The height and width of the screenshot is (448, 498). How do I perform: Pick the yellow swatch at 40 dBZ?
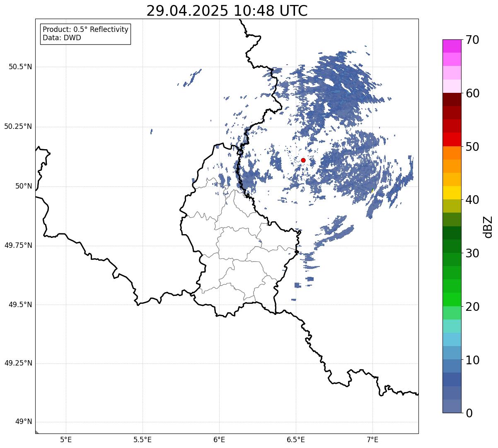(x=452, y=193)
